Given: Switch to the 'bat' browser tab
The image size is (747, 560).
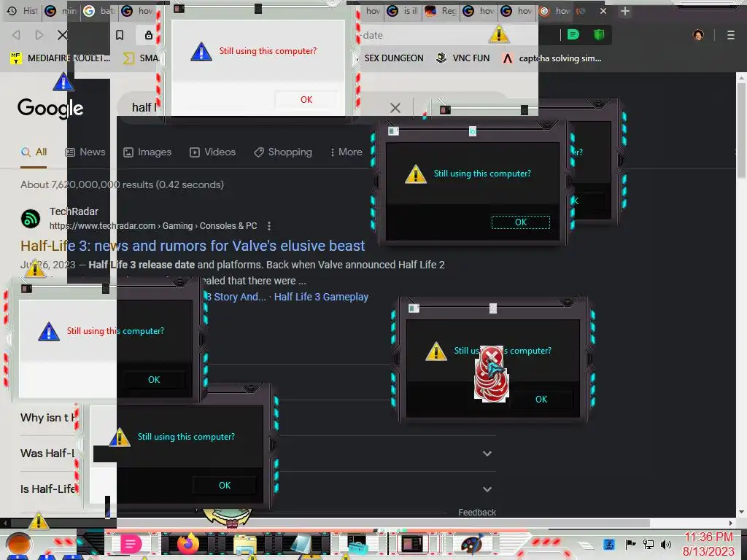Looking at the screenshot, I should click(x=99, y=10).
